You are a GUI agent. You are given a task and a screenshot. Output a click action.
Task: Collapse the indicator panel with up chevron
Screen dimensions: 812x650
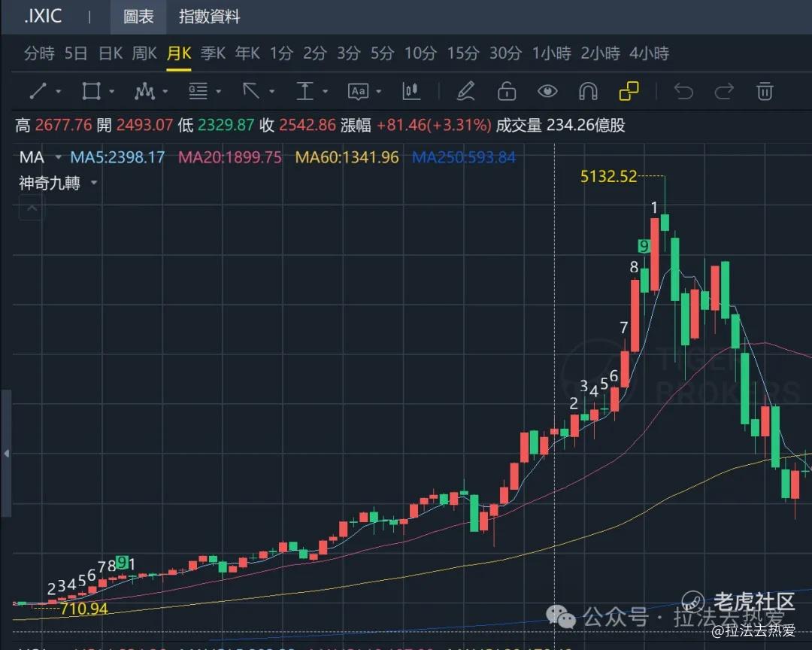pos(32,208)
